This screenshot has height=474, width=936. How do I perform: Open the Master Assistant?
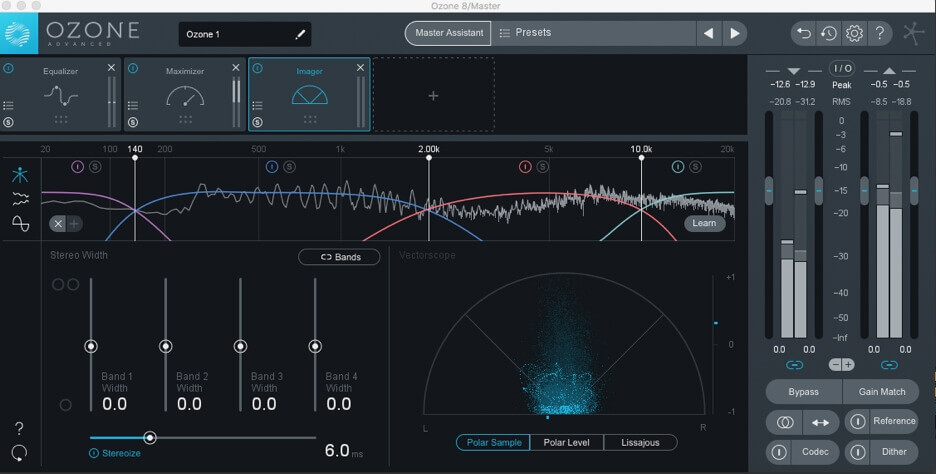(448, 33)
